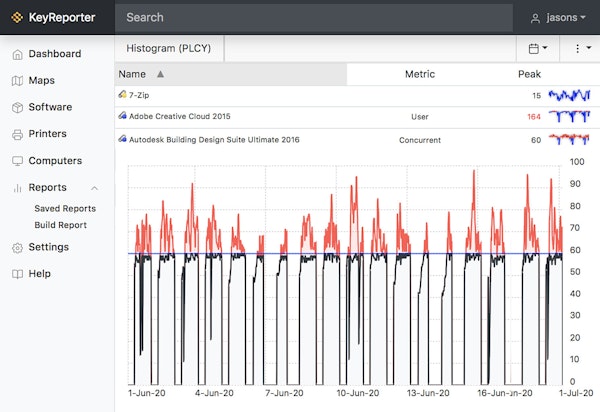600x412 pixels.
Task: Click the Autodesk peak value 60
Action: point(536,140)
